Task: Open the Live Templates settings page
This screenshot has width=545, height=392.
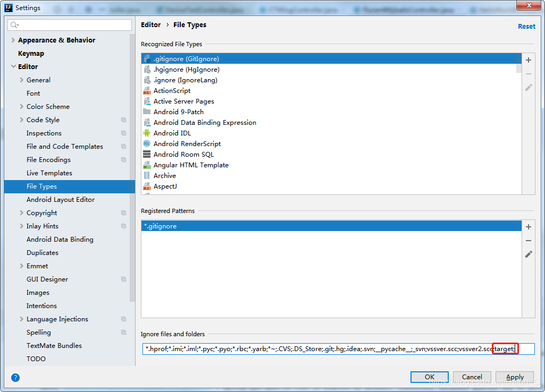Action: (x=49, y=173)
